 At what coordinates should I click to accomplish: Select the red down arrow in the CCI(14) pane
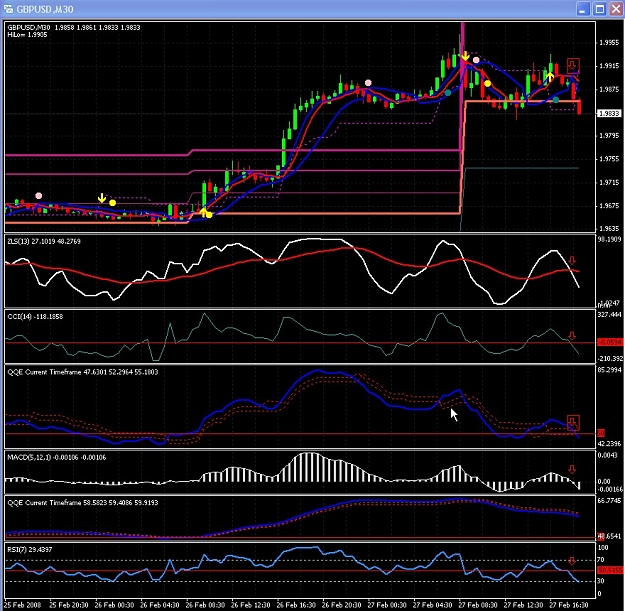pyautogui.click(x=572, y=336)
